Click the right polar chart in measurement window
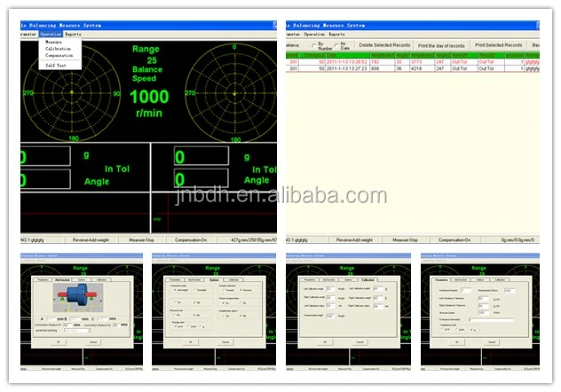This screenshot has width=561, height=392. pyautogui.click(x=232, y=93)
